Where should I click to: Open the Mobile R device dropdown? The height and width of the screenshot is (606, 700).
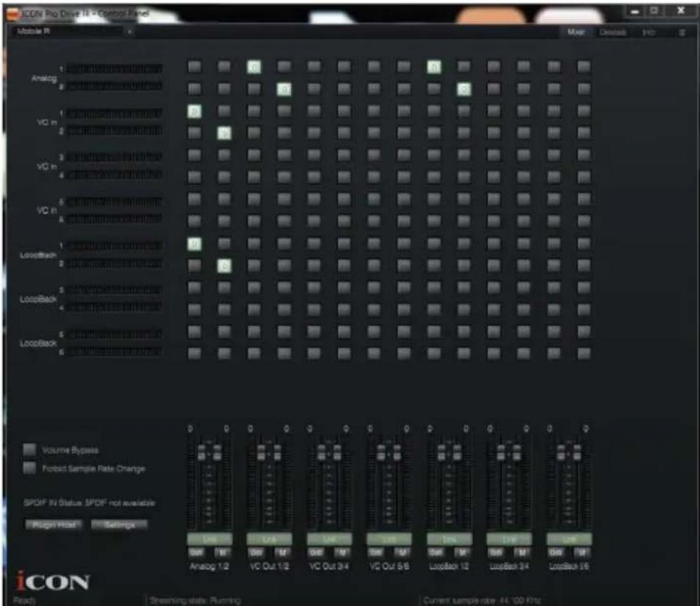(x=74, y=31)
